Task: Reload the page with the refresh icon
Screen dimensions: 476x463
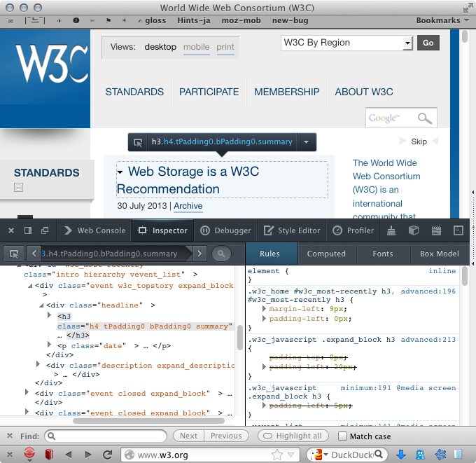Action: 108,455
